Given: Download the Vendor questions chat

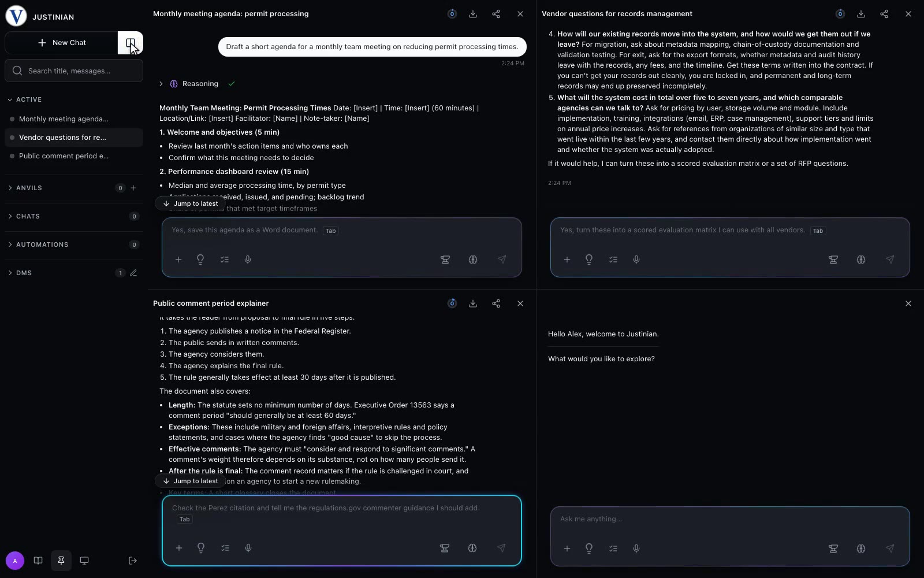Looking at the screenshot, I should (x=861, y=14).
